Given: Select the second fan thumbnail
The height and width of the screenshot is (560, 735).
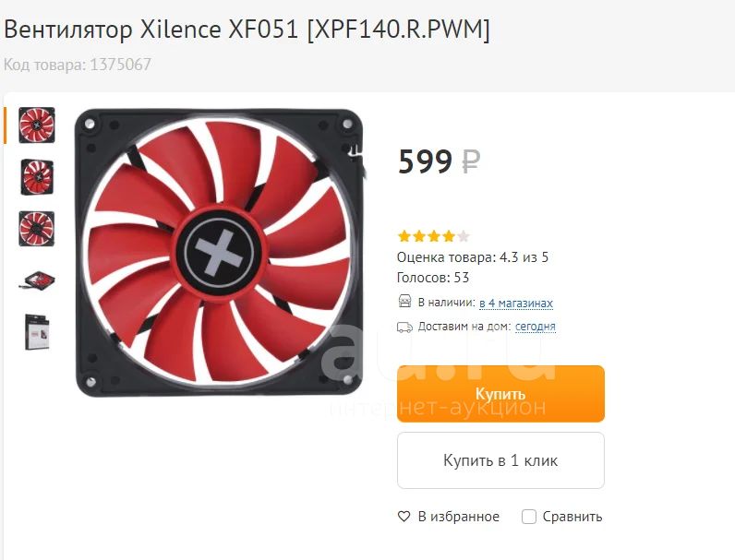Looking at the screenshot, I should click(x=37, y=177).
